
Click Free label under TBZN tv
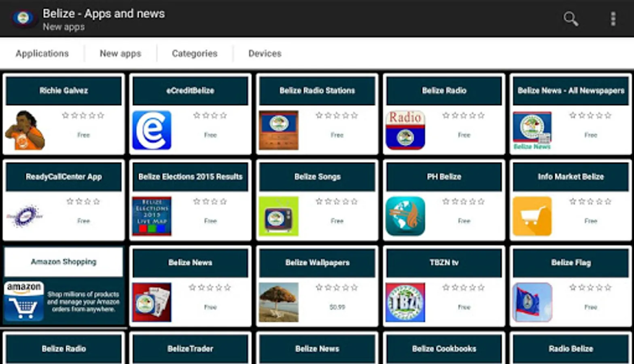coord(464,307)
